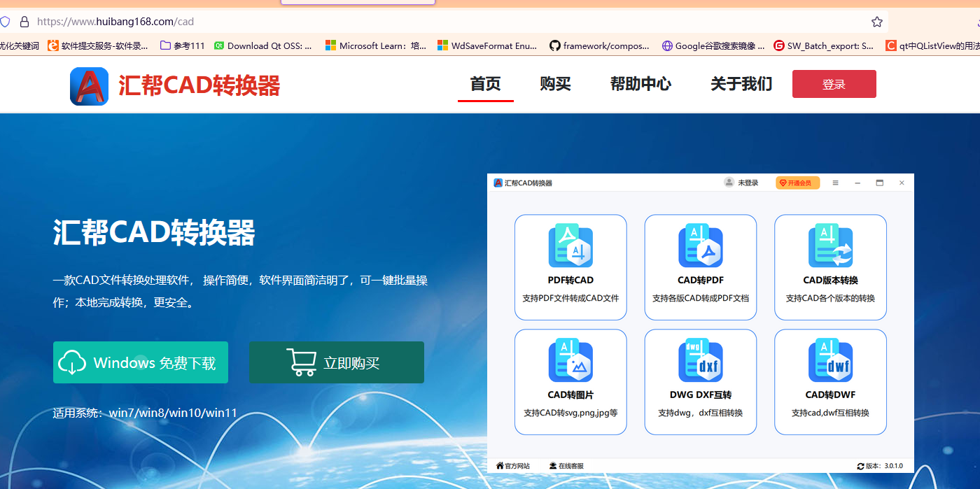980x489 pixels.
Task: Click the red 登录 button
Action: (x=834, y=84)
